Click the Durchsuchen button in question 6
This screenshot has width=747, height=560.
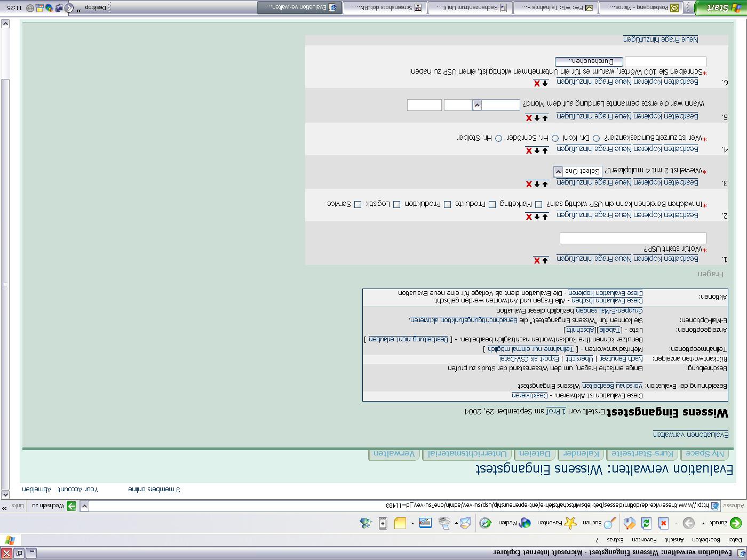587,61
